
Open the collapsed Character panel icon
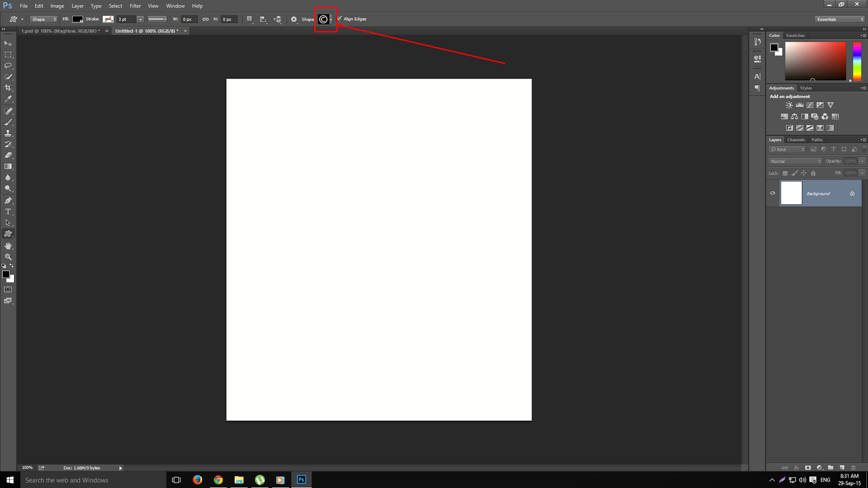click(x=757, y=76)
